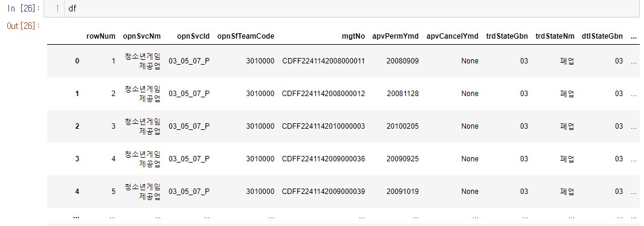Click the opnSvcNm column header
644x226 pixels.
tap(142, 36)
